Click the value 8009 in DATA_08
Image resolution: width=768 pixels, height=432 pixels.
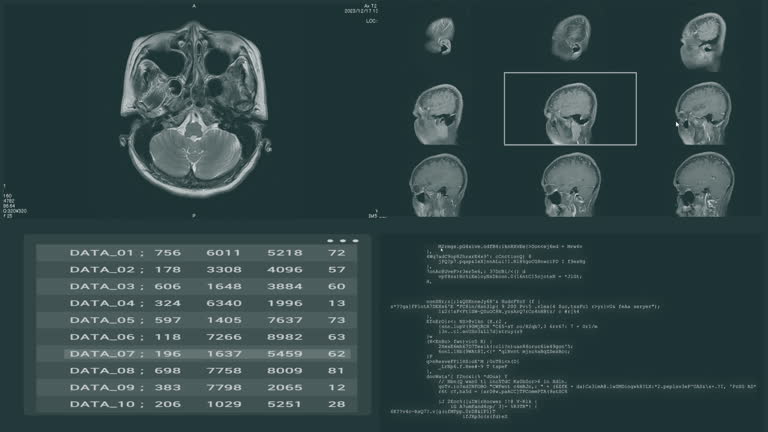(x=285, y=370)
